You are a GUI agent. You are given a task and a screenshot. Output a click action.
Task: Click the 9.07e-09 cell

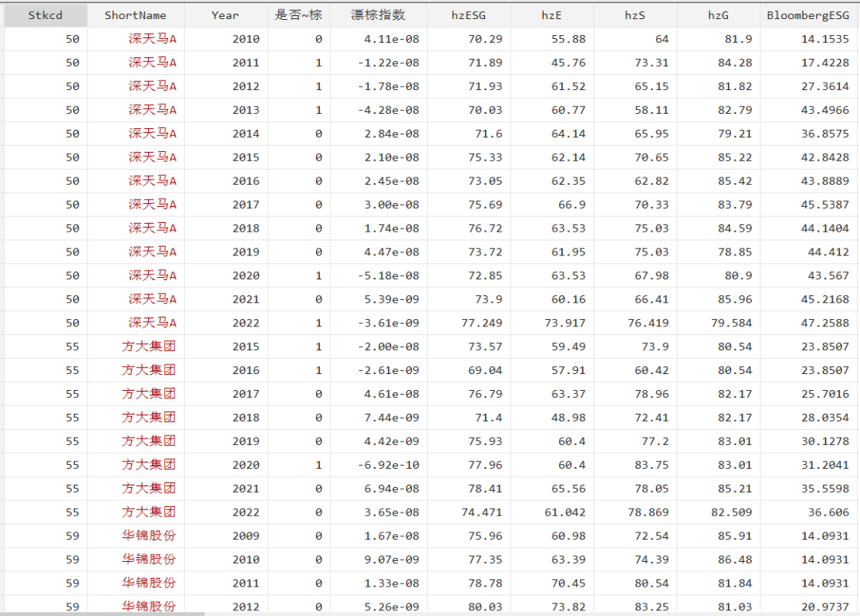[x=378, y=559]
